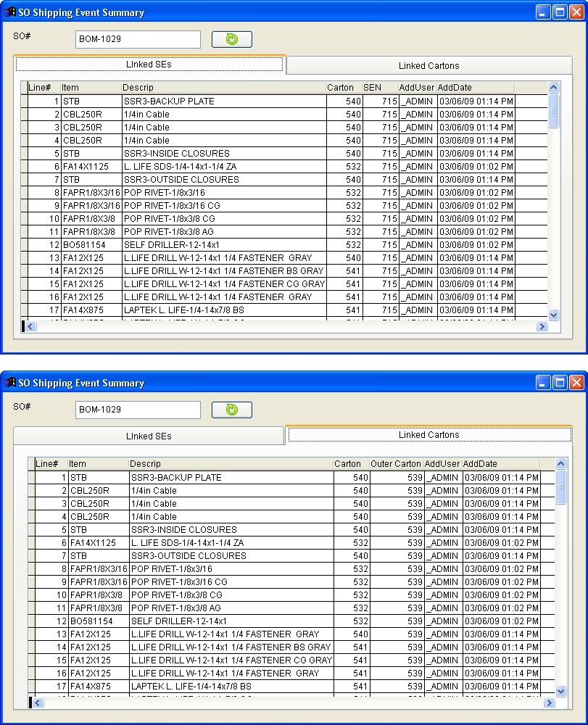Click the top window's title bar app icon
588x725 pixels.
click(10, 12)
